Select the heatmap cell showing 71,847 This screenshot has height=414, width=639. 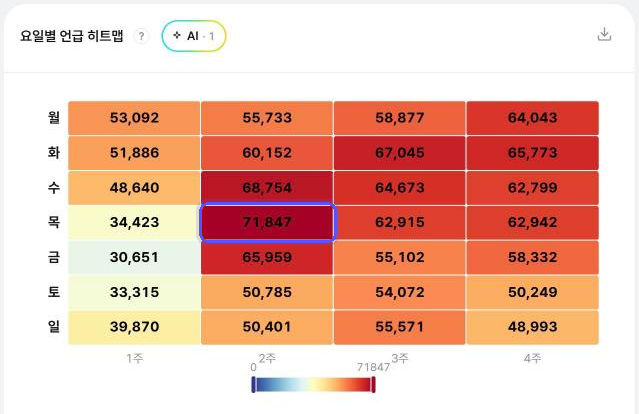click(267, 222)
